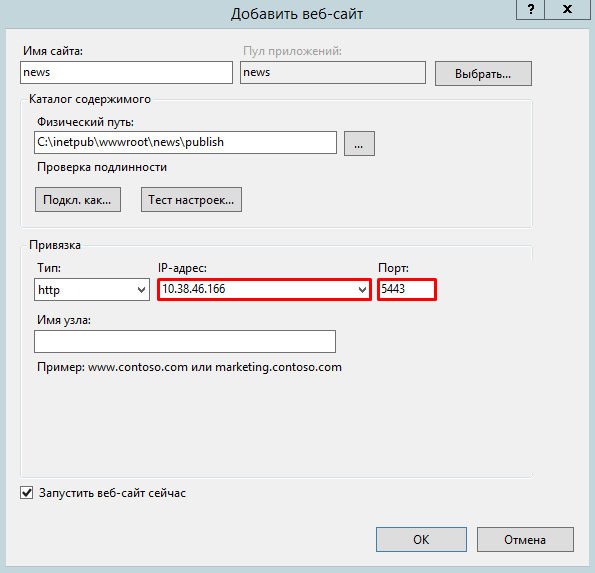The width and height of the screenshot is (595, 573).
Task: Confirm with the OK button
Action: 421,539
